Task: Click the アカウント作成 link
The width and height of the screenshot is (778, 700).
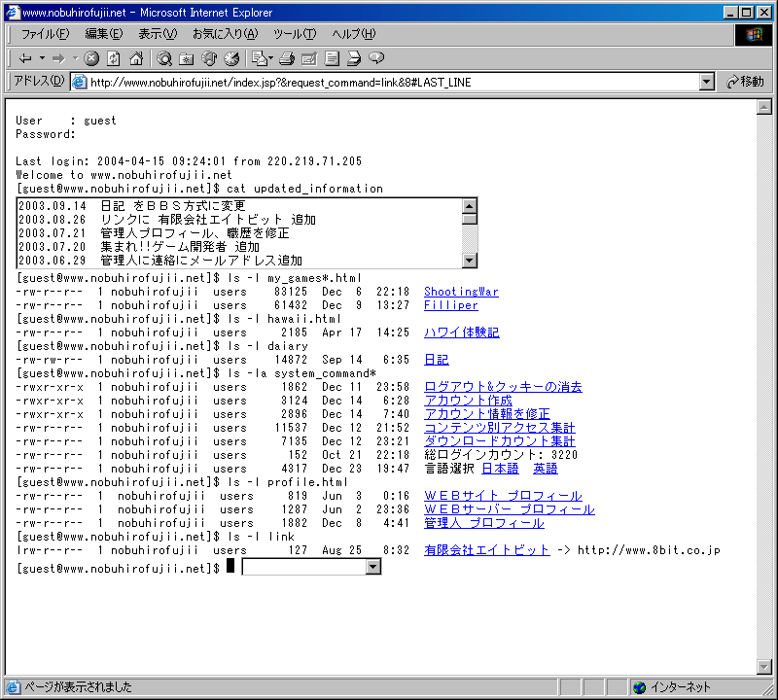Action: click(468, 401)
